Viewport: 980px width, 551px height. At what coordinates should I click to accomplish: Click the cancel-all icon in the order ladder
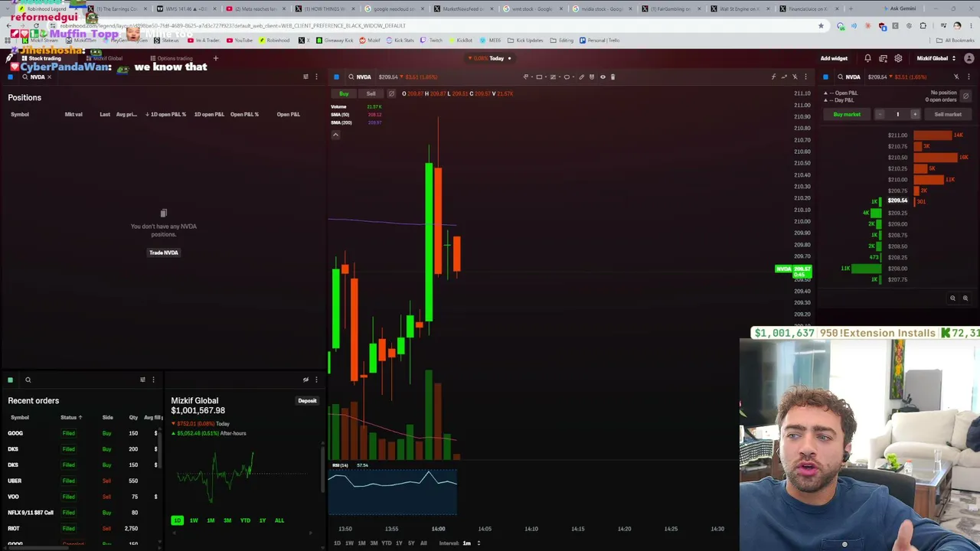coord(965,96)
